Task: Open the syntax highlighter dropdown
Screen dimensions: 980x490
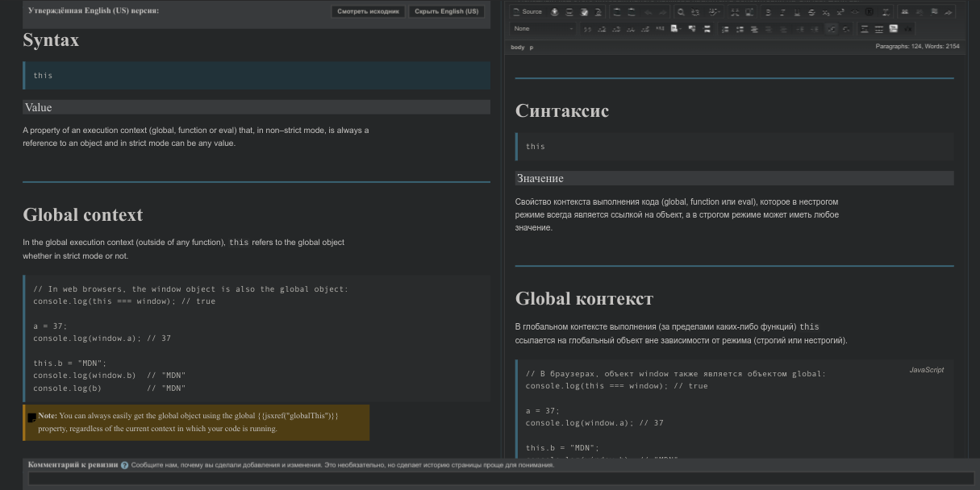Action: [x=676, y=29]
